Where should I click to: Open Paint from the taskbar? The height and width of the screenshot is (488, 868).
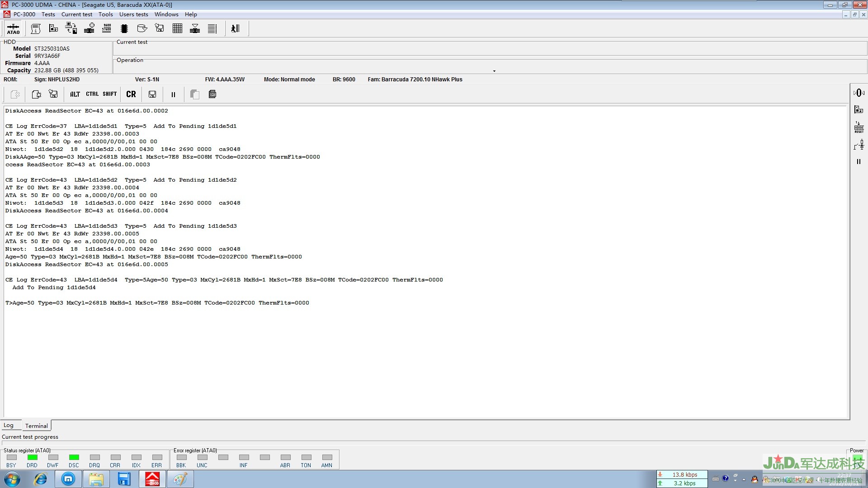[180, 479]
